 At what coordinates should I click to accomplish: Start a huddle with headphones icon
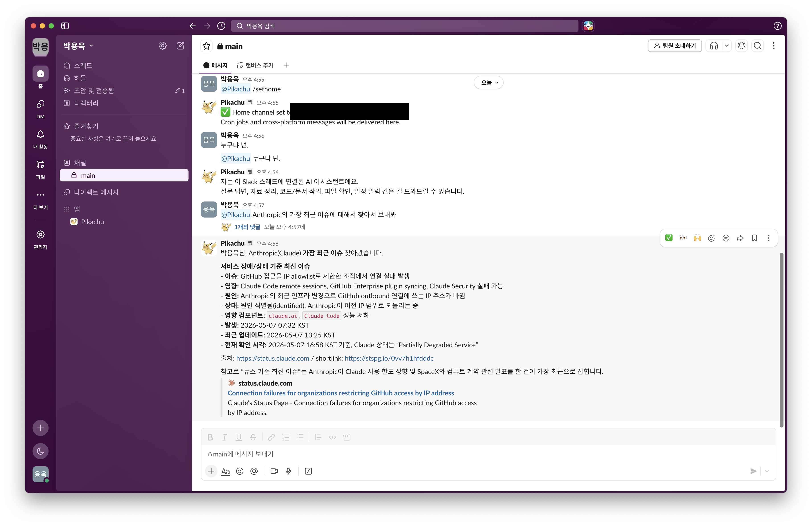[x=714, y=46]
